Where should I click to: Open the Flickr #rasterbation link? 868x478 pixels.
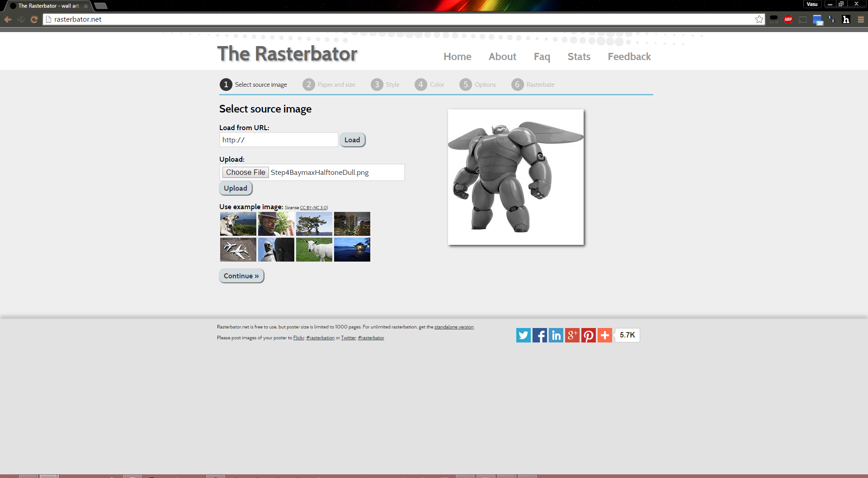(x=321, y=338)
